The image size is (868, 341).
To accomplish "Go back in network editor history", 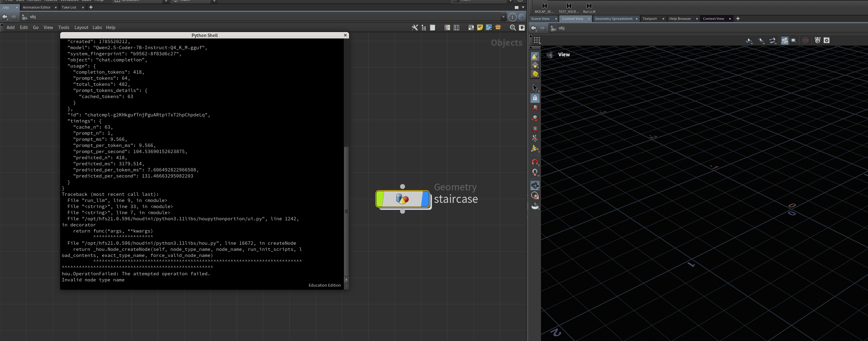I will pos(5,17).
